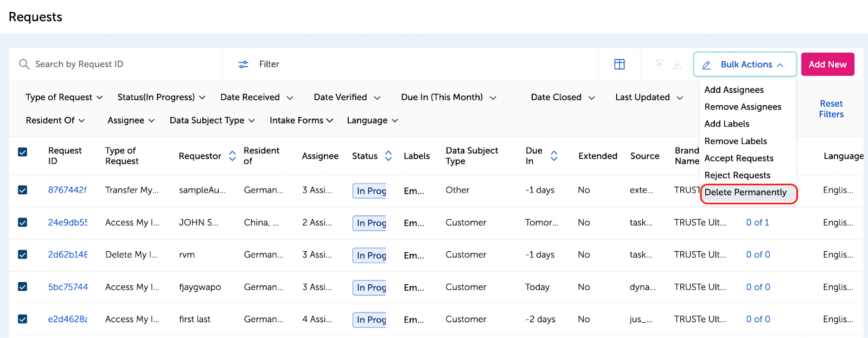Click 'Tomor...' due in cell

pos(541,222)
